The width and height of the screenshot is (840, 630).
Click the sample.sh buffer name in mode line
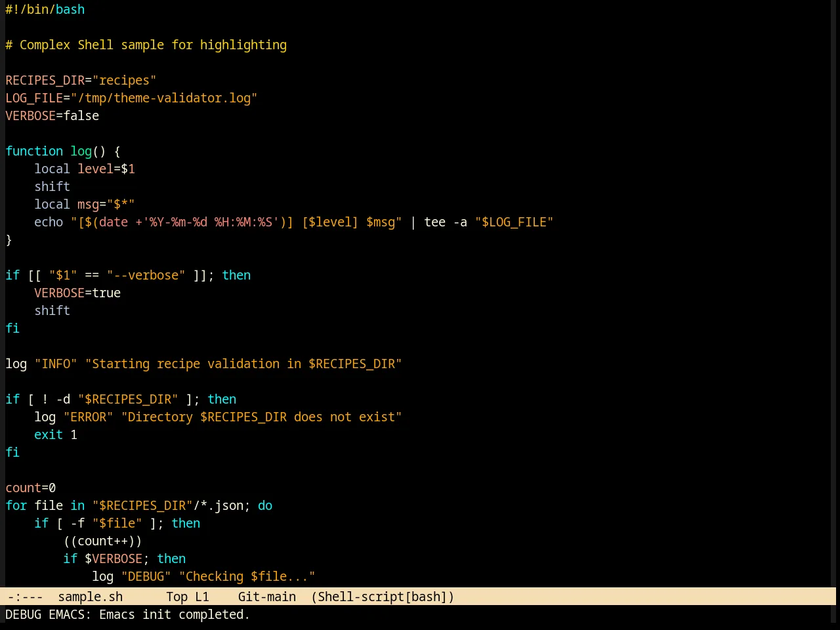(91, 597)
